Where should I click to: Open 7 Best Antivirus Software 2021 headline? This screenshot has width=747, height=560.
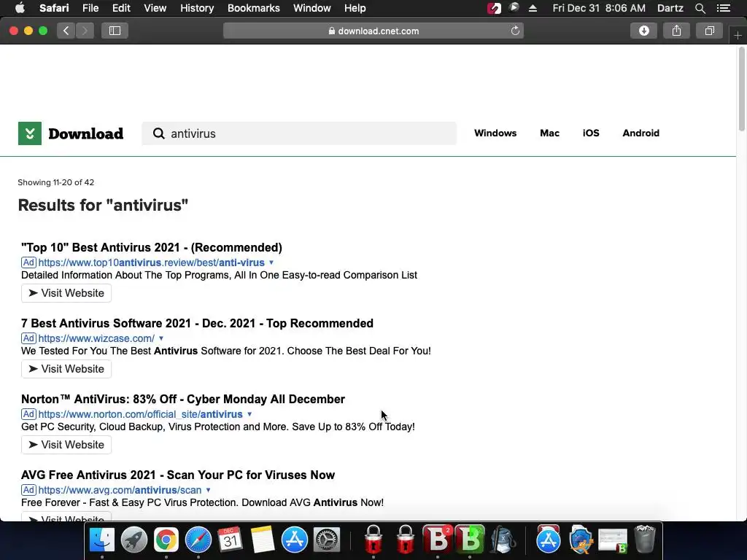point(197,323)
